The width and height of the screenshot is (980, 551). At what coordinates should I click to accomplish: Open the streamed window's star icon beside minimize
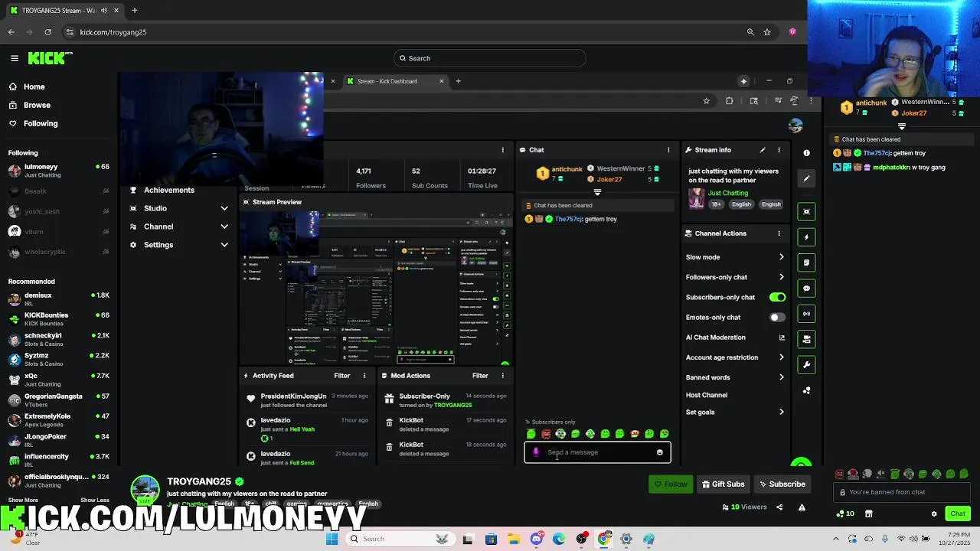(743, 81)
